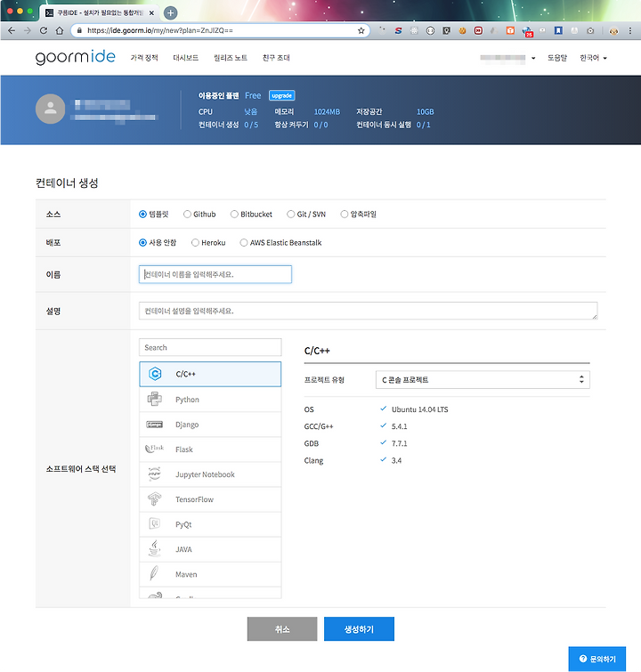The width and height of the screenshot is (641, 672).
Task: Click the Jupyter Notebook stack icon
Action: click(154, 474)
